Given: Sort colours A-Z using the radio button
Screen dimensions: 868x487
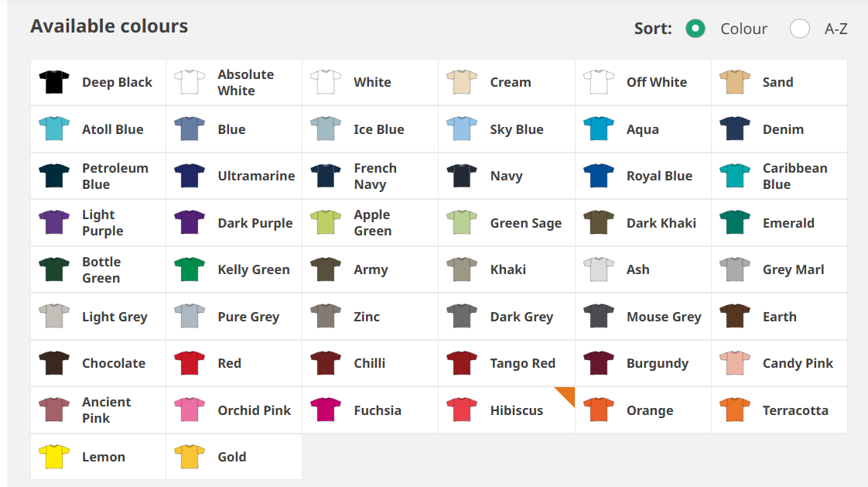Looking at the screenshot, I should tap(799, 29).
